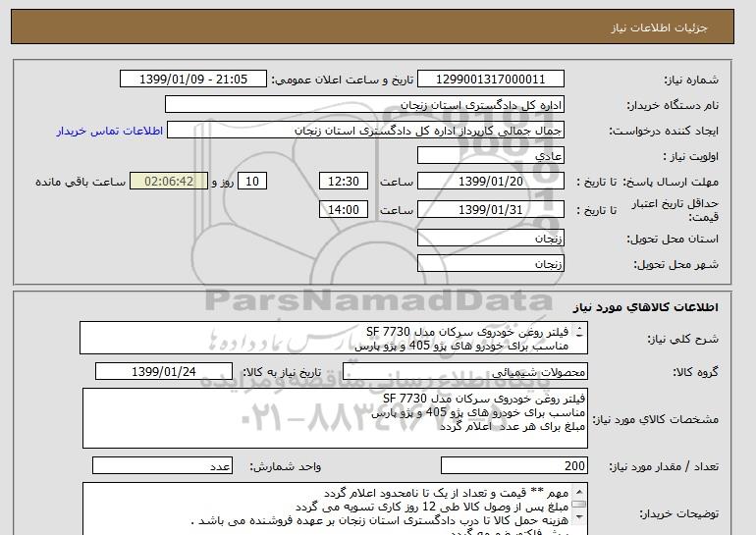
Task: Click the label استان محل تحویل
Action: coord(673,240)
